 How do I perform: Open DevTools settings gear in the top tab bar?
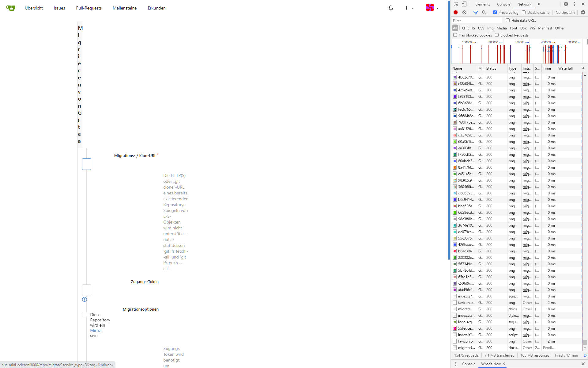pos(566,4)
